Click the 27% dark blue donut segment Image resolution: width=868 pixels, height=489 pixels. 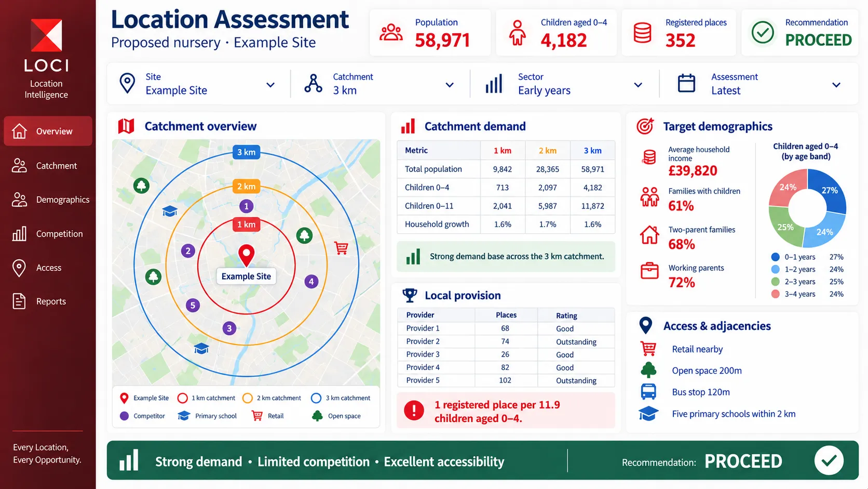(x=829, y=191)
